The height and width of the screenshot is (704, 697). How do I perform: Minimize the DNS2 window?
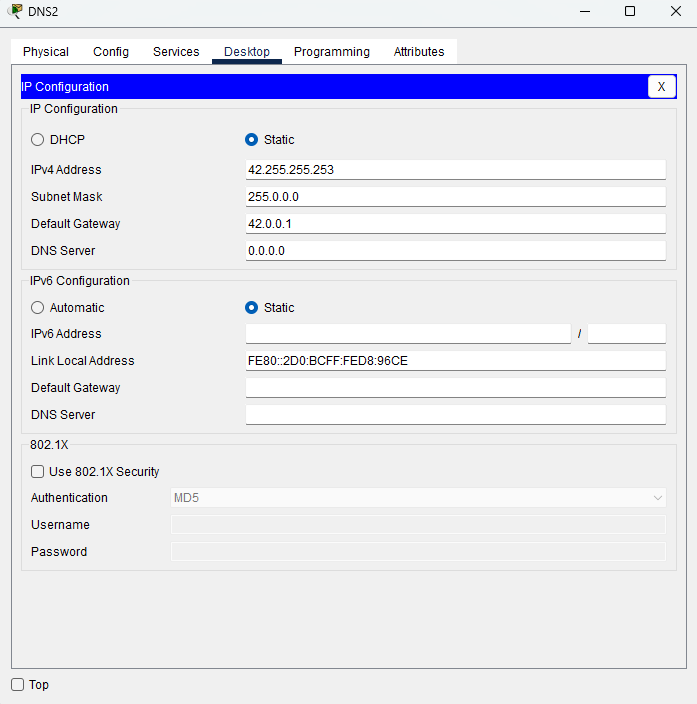tap(585, 11)
